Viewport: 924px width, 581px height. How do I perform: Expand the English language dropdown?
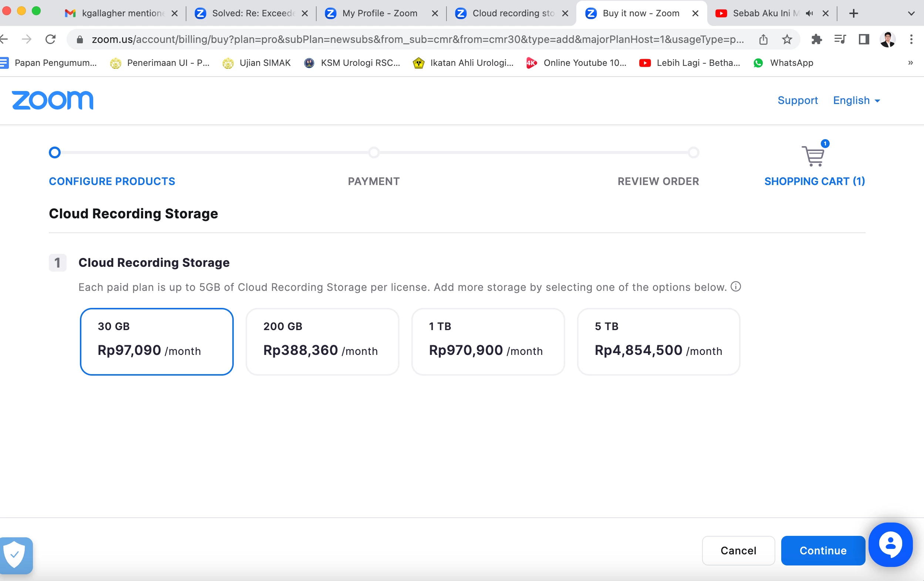pos(856,101)
